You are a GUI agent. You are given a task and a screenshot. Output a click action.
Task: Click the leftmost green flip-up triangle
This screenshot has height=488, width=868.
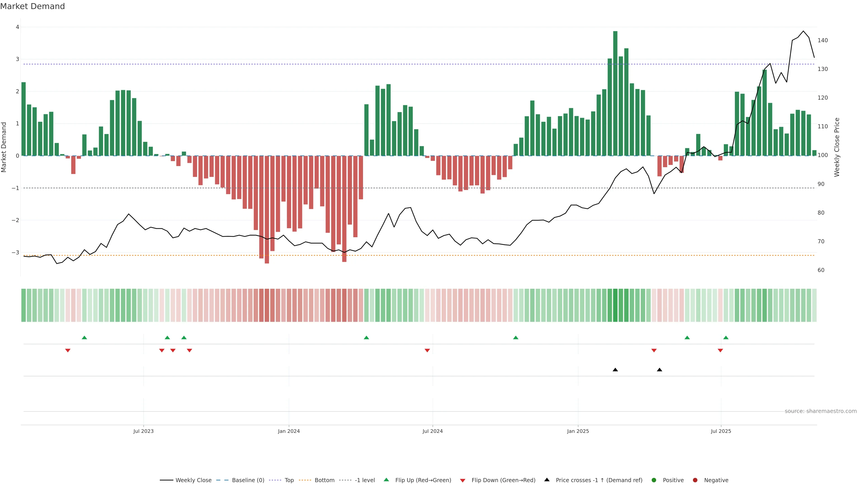pyautogui.click(x=84, y=338)
